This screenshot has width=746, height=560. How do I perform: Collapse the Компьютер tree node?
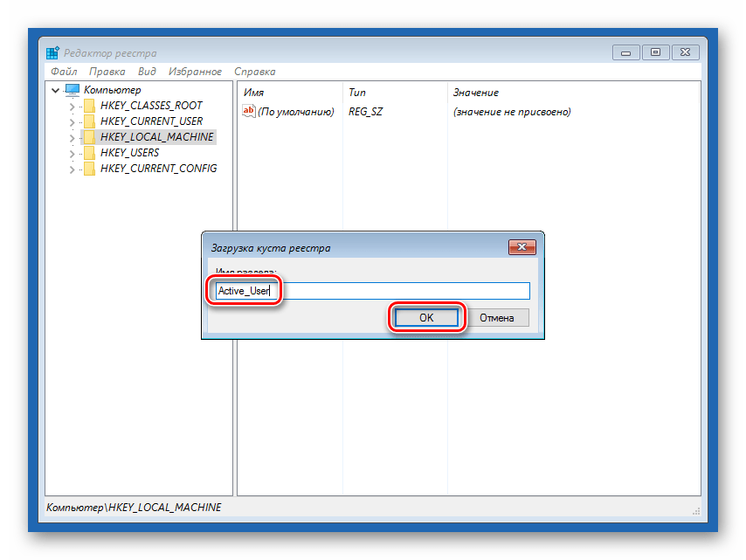pyautogui.click(x=55, y=90)
